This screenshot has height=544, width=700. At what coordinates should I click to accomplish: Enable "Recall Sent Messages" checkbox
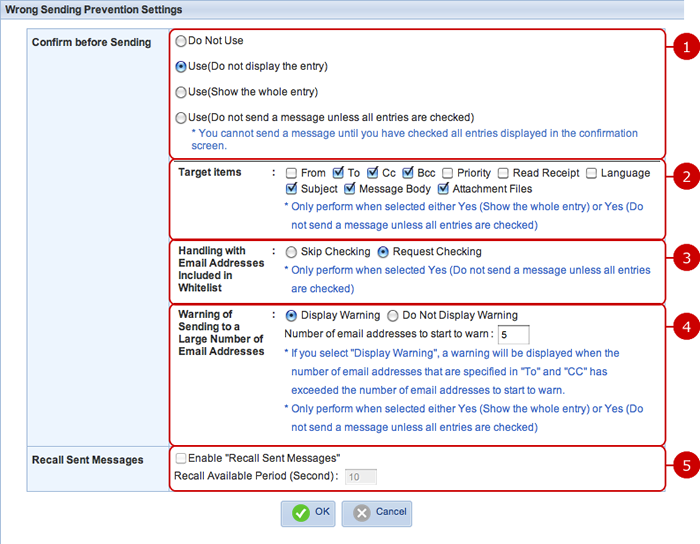[181, 458]
